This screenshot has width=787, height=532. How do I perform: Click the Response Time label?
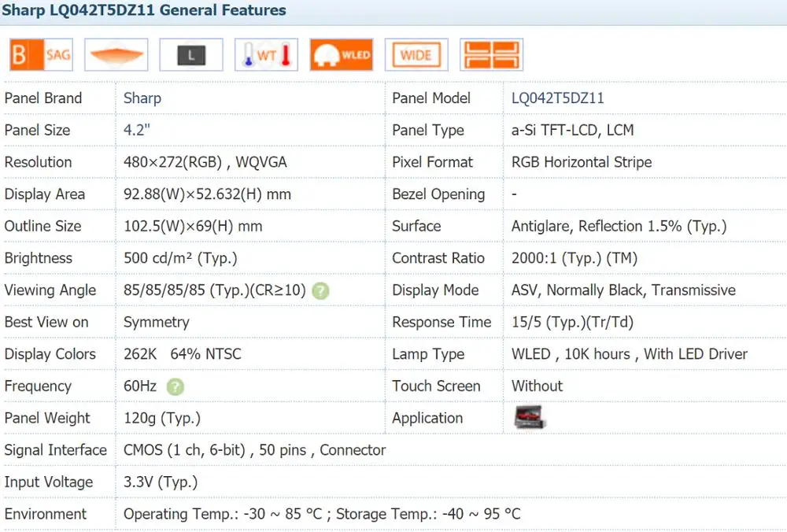[442, 322]
